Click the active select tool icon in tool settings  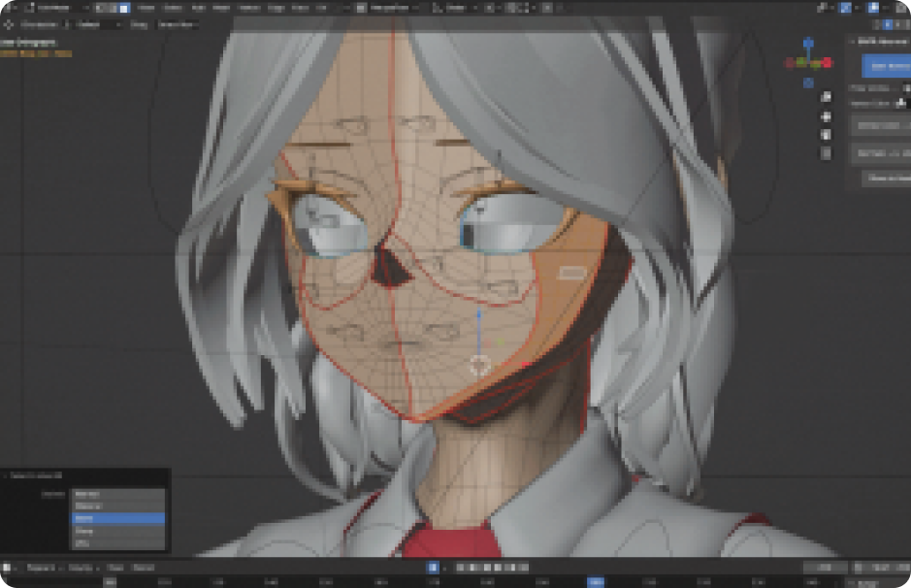coord(8,24)
